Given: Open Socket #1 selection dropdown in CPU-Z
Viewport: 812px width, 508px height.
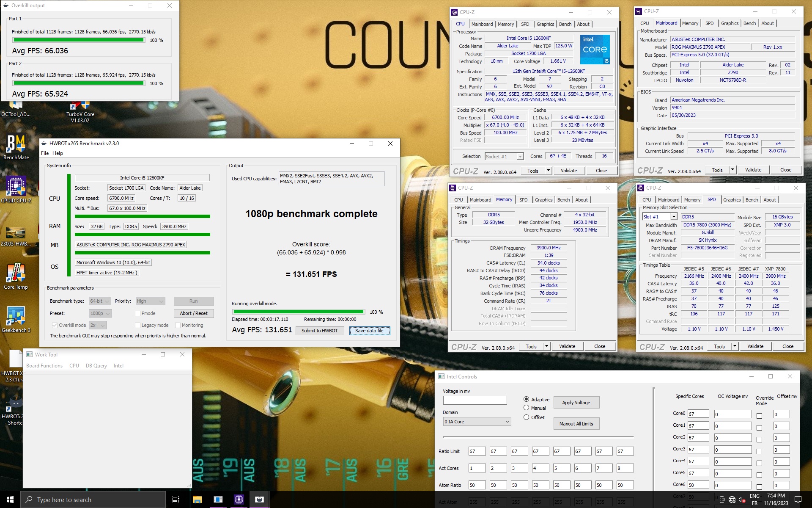Looking at the screenshot, I should click(505, 157).
